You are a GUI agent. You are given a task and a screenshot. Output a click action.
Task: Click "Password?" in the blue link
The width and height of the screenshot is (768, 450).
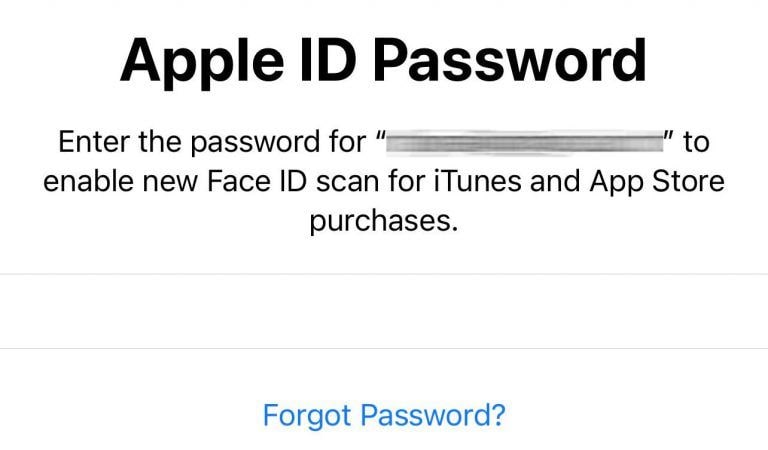tap(433, 414)
